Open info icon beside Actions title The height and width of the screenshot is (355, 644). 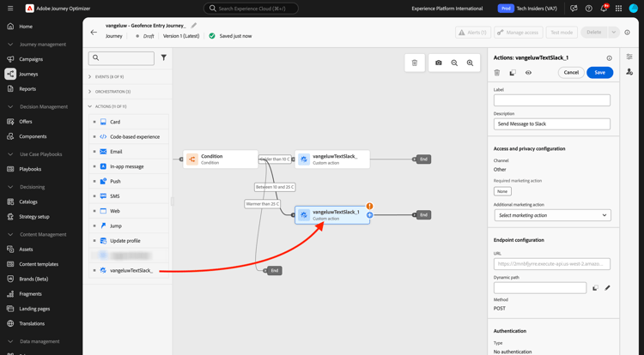(x=609, y=58)
